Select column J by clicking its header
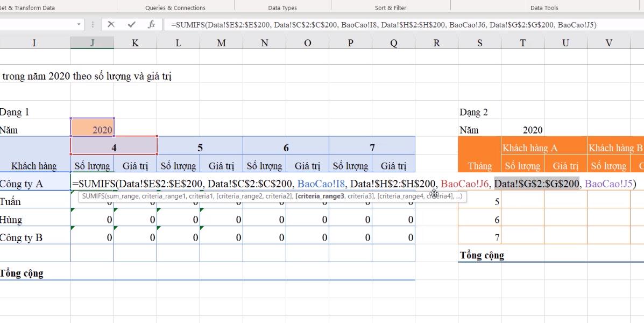 (x=92, y=42)
